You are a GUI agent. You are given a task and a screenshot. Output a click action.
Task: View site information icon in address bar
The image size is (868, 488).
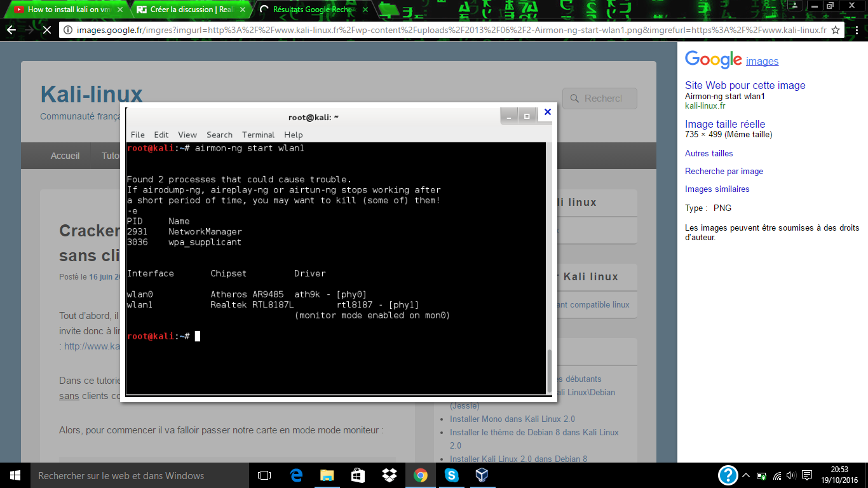[x=68, y=30]
